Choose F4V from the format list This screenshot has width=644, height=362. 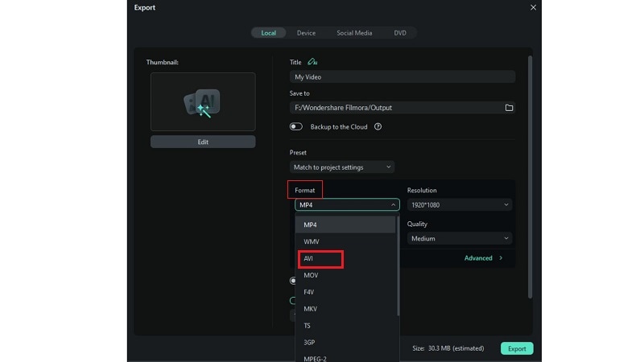click(x=345, y=292)
